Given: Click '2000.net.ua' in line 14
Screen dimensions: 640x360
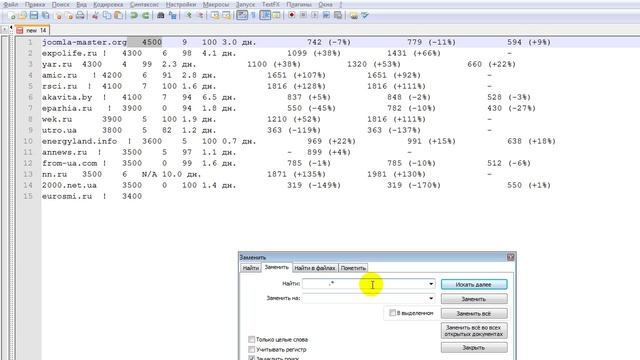Looking at the screenshot, I should pos(69,186).
